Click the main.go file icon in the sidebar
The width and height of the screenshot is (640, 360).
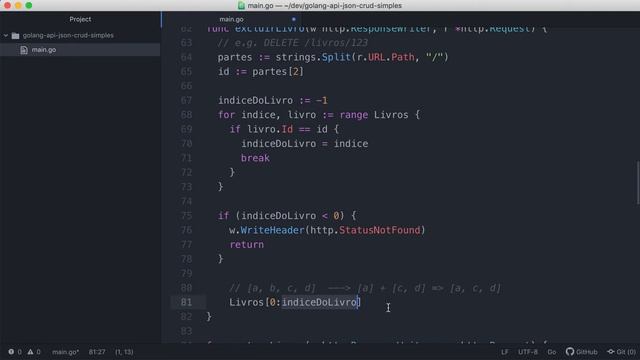coord(24,50)
